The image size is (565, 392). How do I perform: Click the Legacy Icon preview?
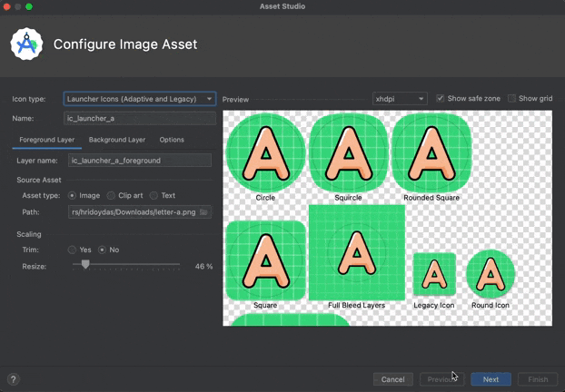point(434,274)
